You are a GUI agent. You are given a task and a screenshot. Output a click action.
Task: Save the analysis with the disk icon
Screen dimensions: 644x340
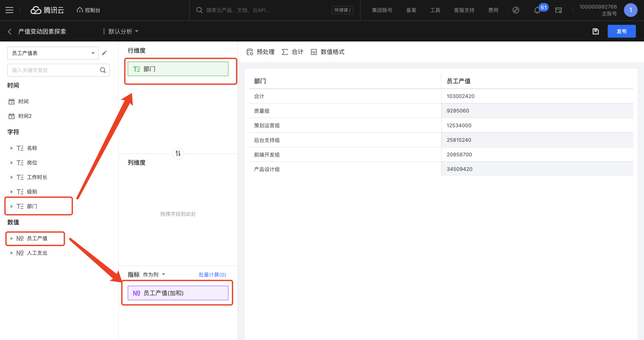[596, 31]
